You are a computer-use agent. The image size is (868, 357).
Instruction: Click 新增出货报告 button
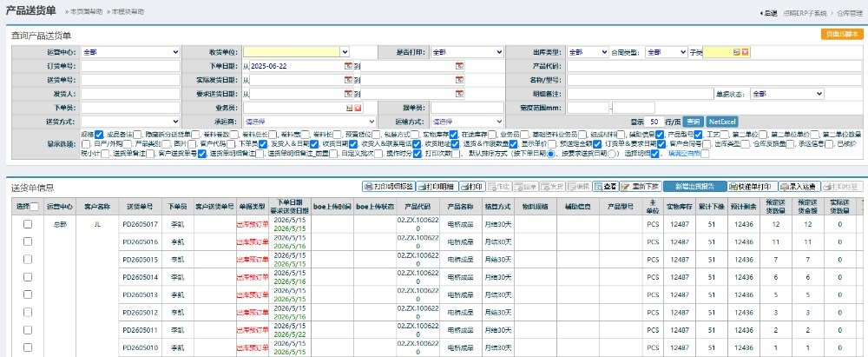694,187
